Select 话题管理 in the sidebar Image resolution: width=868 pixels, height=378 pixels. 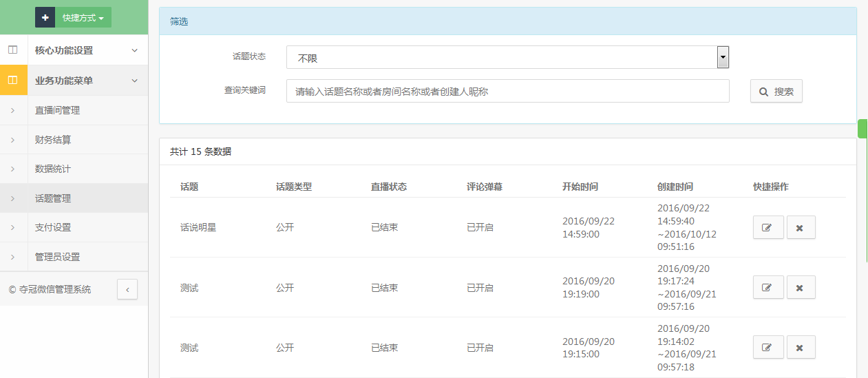74,198
